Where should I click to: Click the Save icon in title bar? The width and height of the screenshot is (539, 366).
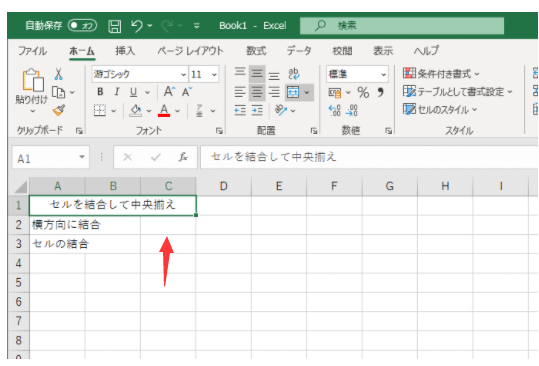[114, 26]
